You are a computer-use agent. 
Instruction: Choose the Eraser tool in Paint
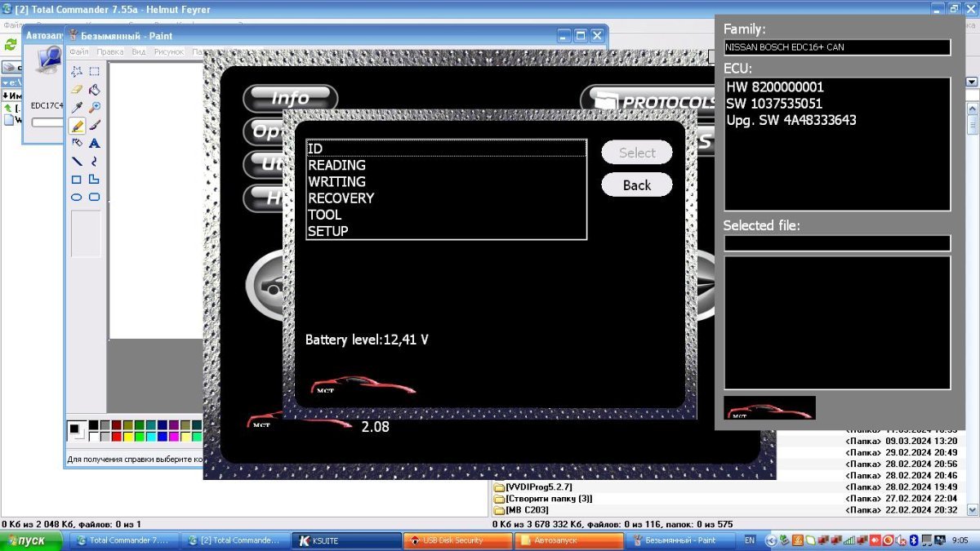[77, 89]
